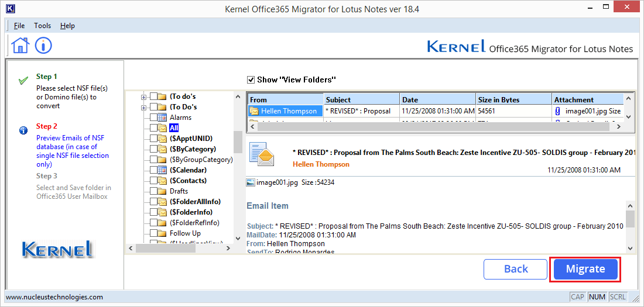Open the Help menu
The image size is (644, 307).
click(67, 26)
